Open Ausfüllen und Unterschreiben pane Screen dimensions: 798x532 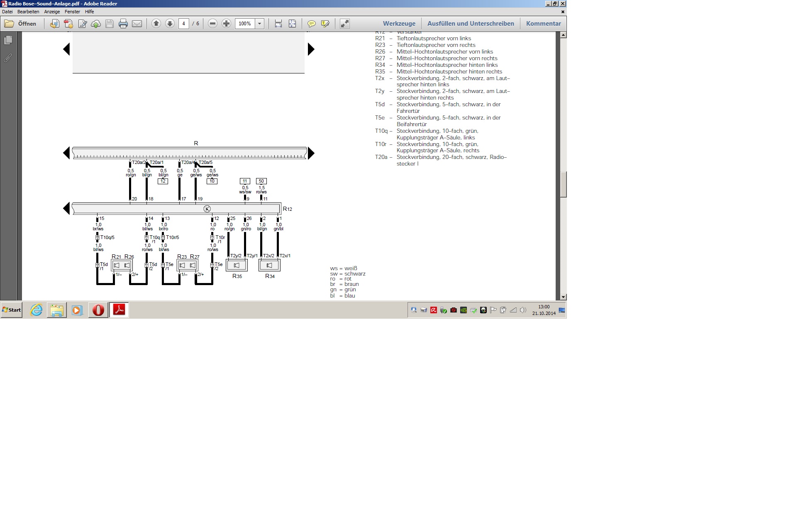[x=471, y=24]
